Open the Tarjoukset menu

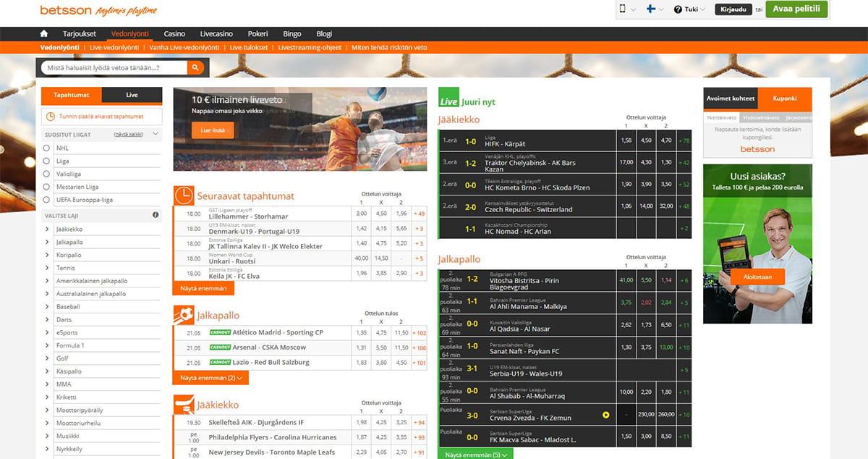(80, 34)
